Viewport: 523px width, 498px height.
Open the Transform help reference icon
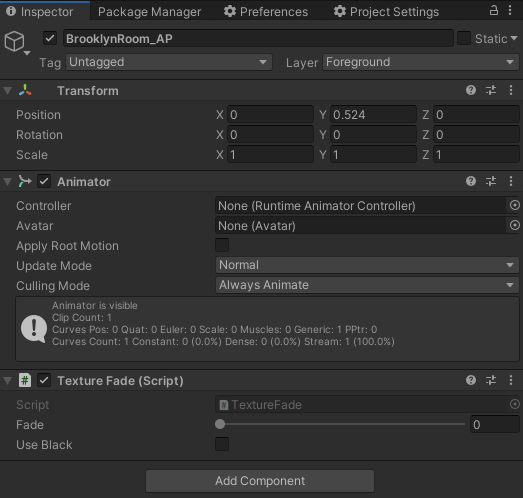(x=471, y=90)
